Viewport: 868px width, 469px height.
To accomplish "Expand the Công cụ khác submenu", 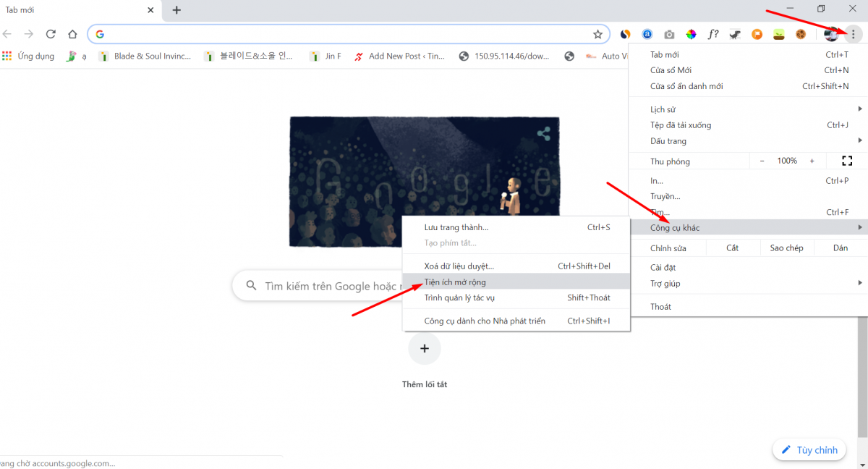I will (x=748, y=228).
